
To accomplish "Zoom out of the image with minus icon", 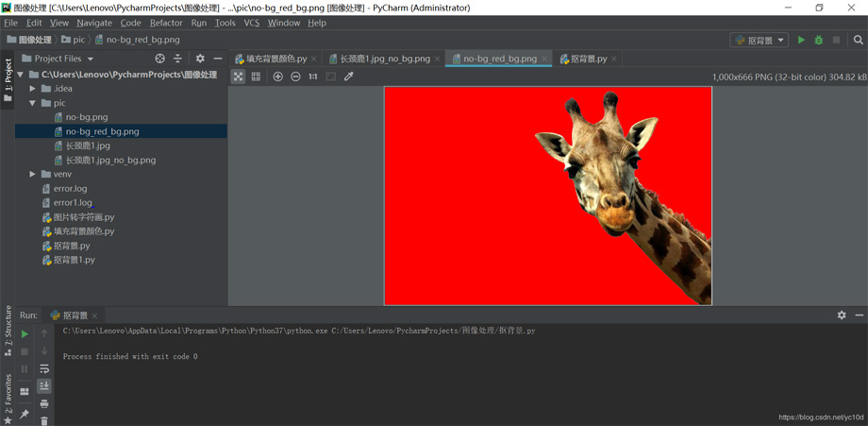I will pos(295,77).
